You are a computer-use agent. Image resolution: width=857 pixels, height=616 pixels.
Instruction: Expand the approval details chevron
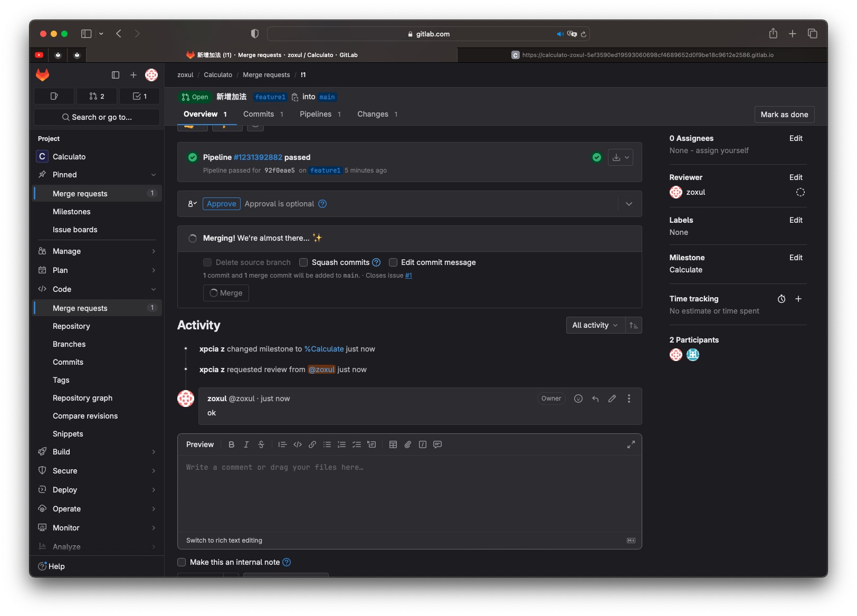pos(629,204)
